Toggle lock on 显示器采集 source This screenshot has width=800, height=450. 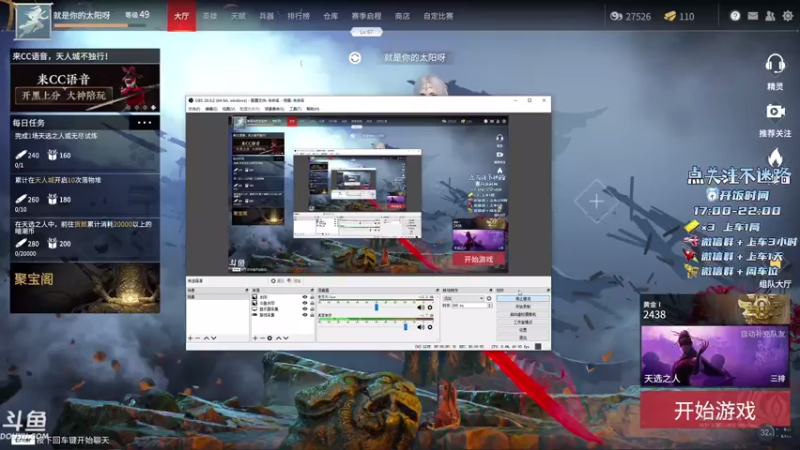click(x=312, y=309)
